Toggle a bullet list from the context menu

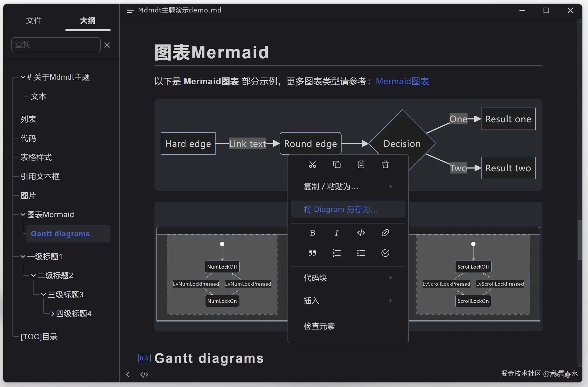tap(361, 253)
